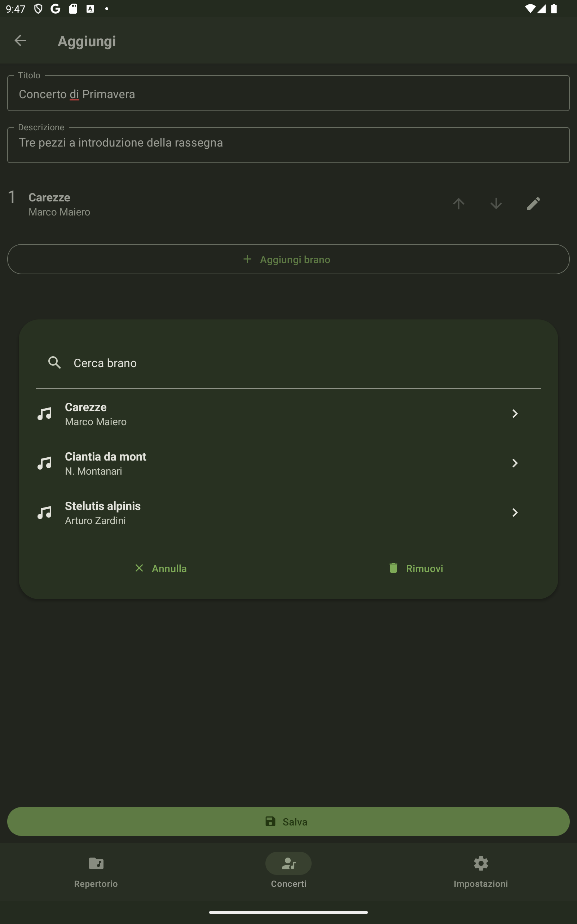Open the Stelutis alpinis chevron
577x924 pixels.
pyautogui.click(x=514, y=513)
